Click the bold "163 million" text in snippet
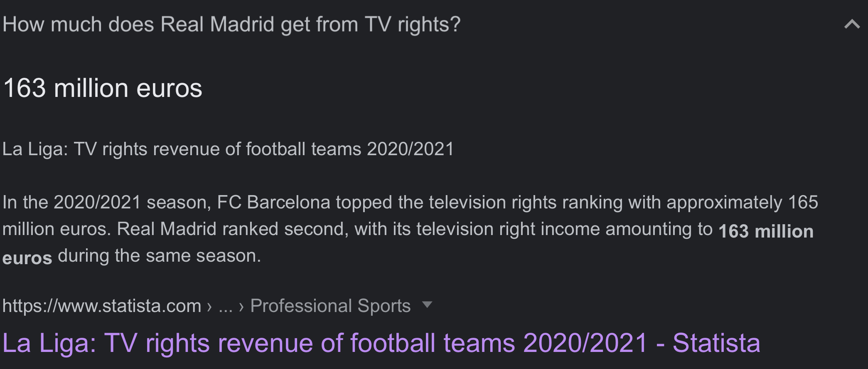Image resolution: width=868 pixels, height=369 pixels. tap(766, 231)
